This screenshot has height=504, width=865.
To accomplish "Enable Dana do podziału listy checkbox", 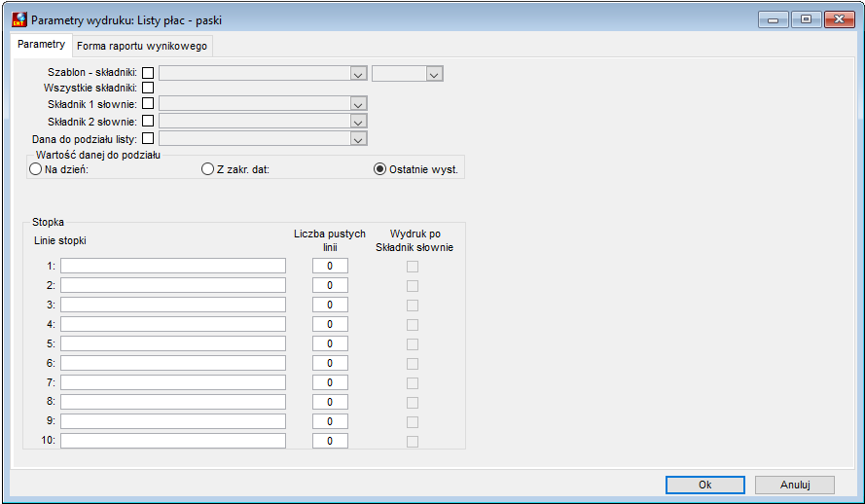I will click(148, 138).
